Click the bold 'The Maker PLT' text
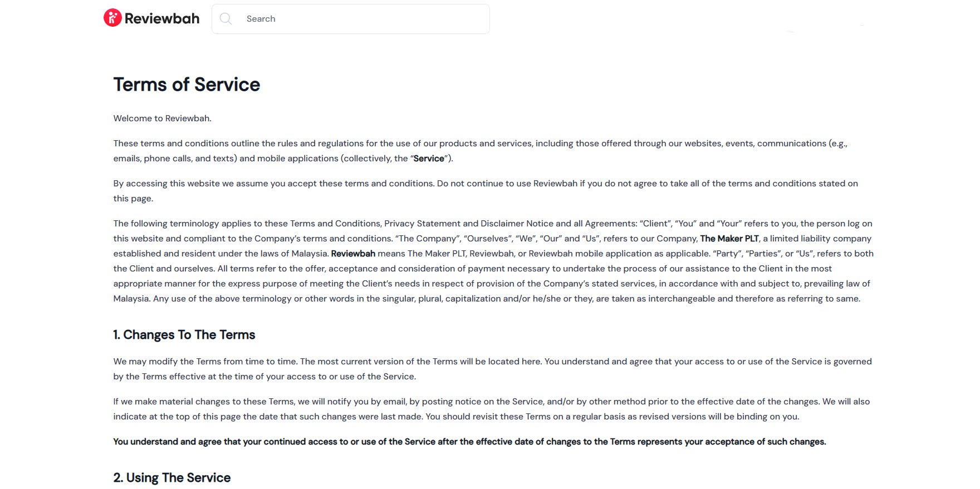 [729, 239]
